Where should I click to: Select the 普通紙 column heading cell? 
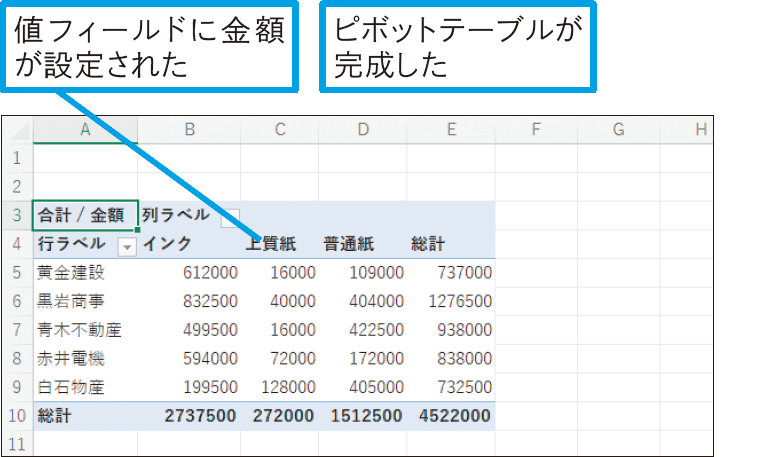[x=348, y=243]
